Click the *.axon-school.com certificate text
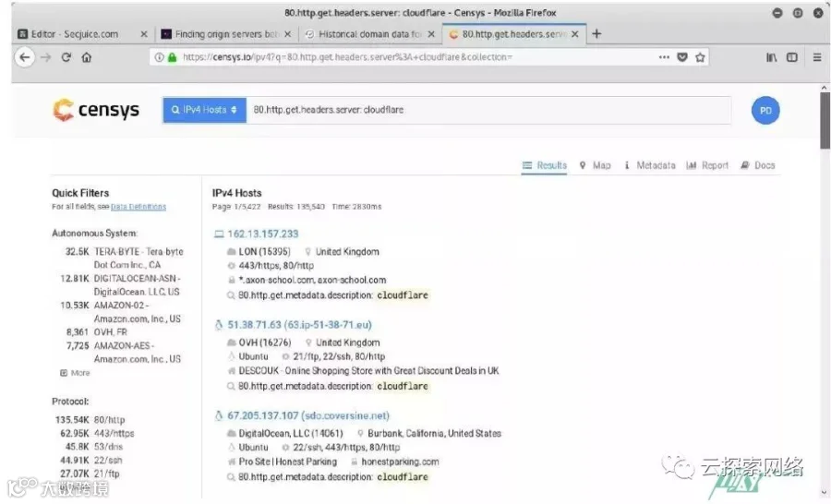 312,280
